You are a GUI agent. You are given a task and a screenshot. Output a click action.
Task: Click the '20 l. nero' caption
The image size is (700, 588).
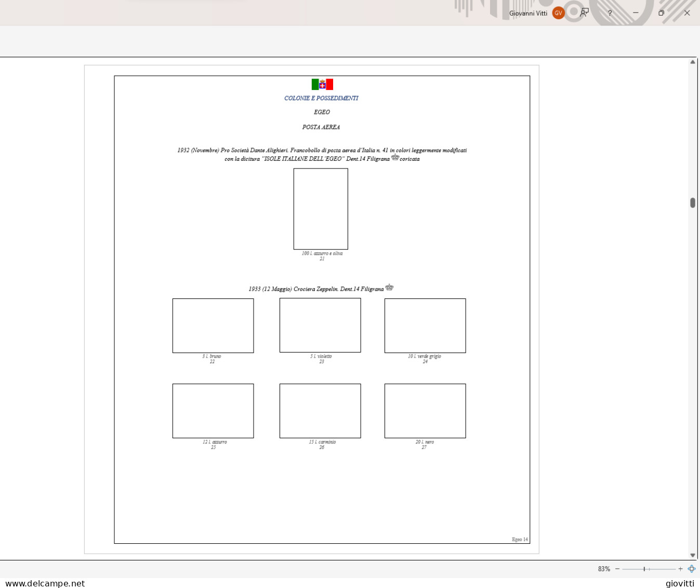(425, 442)
